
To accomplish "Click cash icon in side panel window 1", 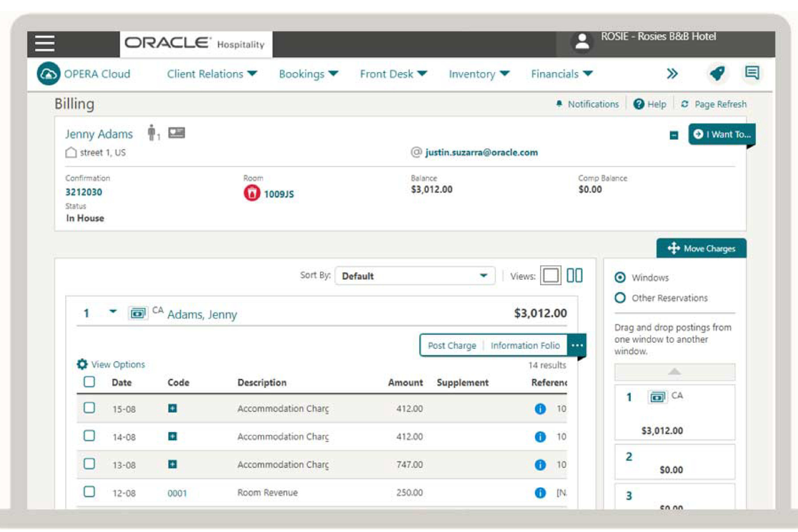I will click(x=657, y=398).
